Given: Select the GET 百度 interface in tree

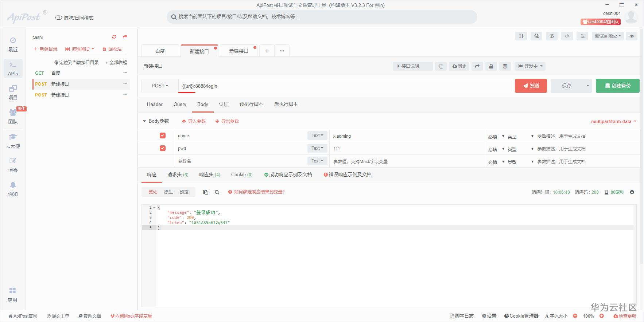Looking at the screenshot, I should [x=81, y=73].
